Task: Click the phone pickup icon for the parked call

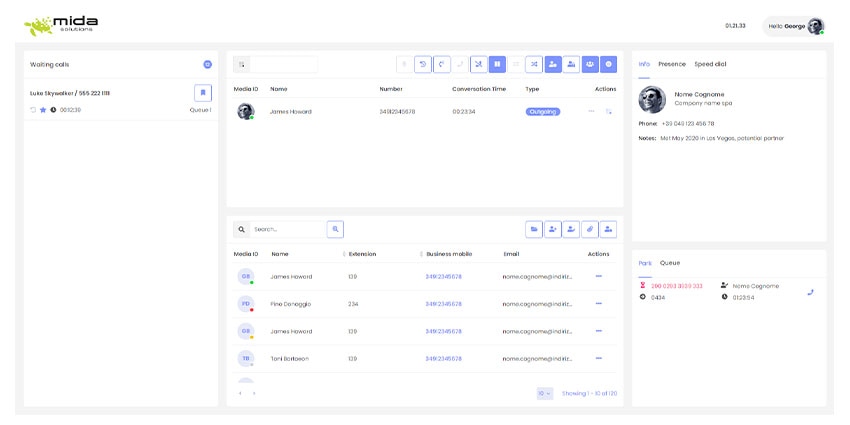Action: pyautogui.click(x=810, y=292)
